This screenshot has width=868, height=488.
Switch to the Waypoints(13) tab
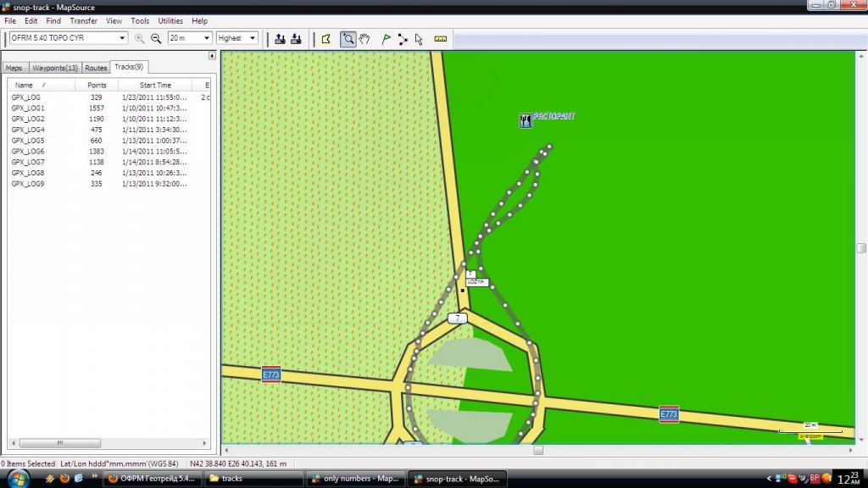[x=55, y=68]
